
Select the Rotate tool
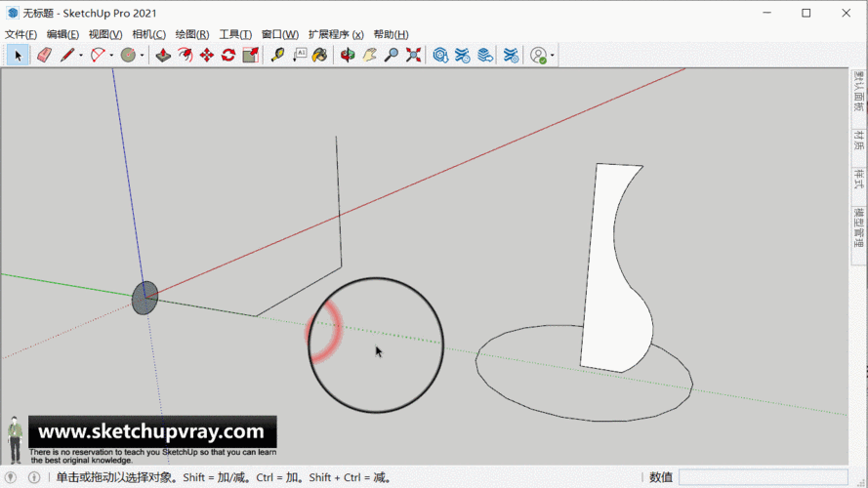(227, 56)
